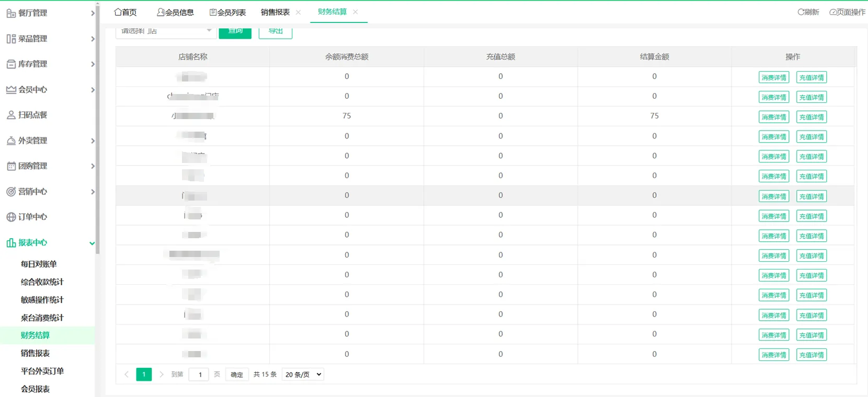The width and height of the screenshot is (868, 397).
Task: Open 桌台消费统计 in the sidebar
Action: pyautogui.click(x=42, y=318)
